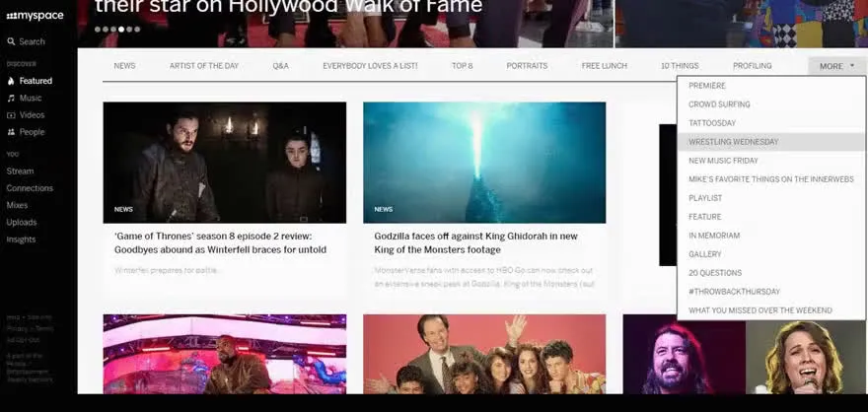Choose Mike's Favorite Things on the Innerwebs
This screenshot has height=412, width=868.
770,179
